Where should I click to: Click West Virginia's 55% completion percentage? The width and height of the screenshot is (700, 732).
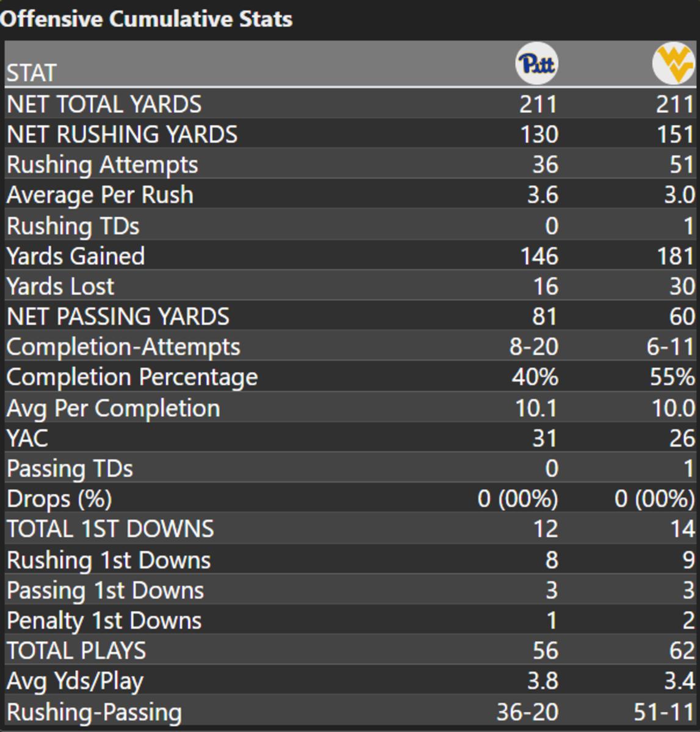tap(672, 378)
